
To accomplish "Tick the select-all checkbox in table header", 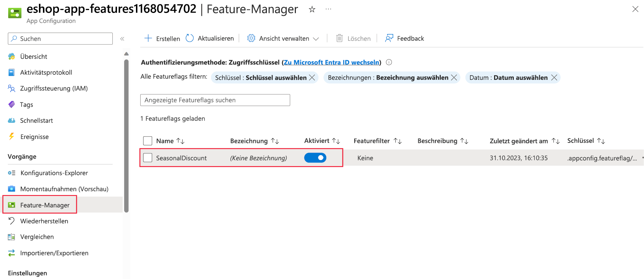I will 147,141.
